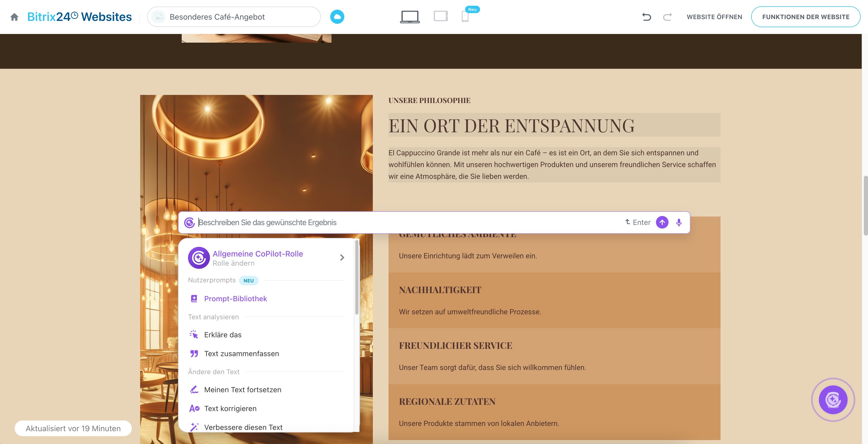The width and height of the screenshot is (868, 444).
Task: Click the blue cloud publish icon
Action: (x=337, y=17)
